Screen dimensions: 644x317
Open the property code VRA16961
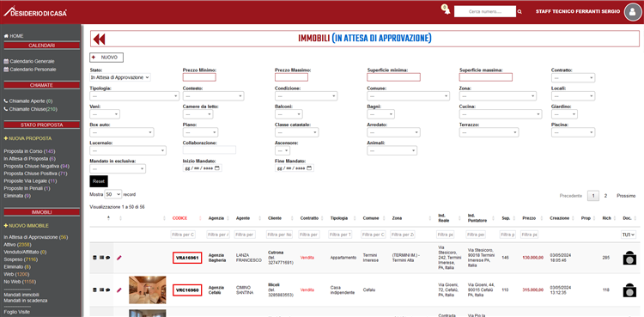click(187, 258)
